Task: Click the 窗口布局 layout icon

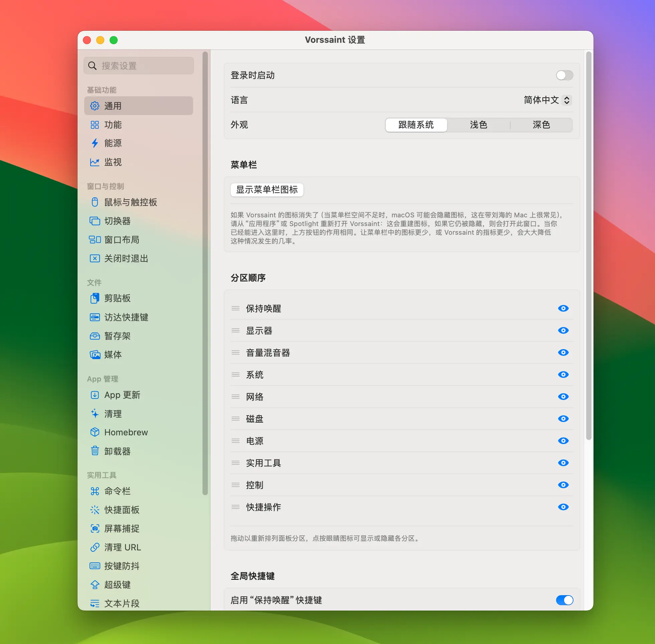Action: coord(95,240)
